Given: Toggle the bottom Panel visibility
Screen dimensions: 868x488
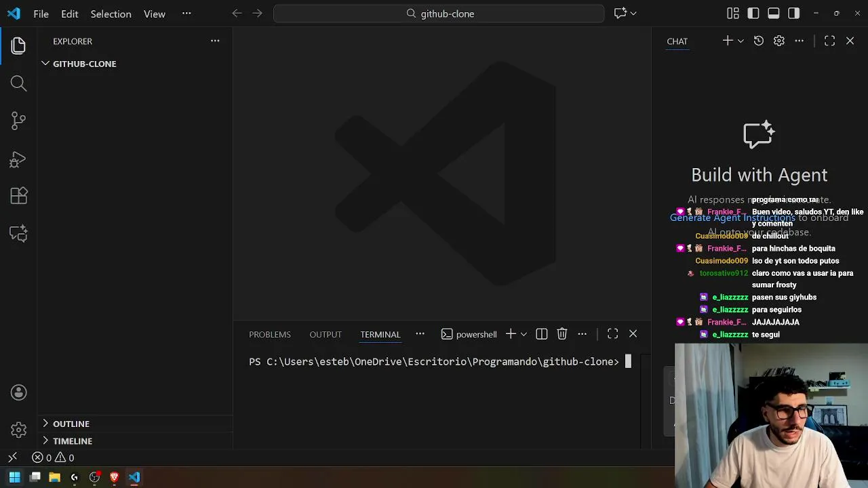Looking at the screenshot, I should click(x=774, y=13).
